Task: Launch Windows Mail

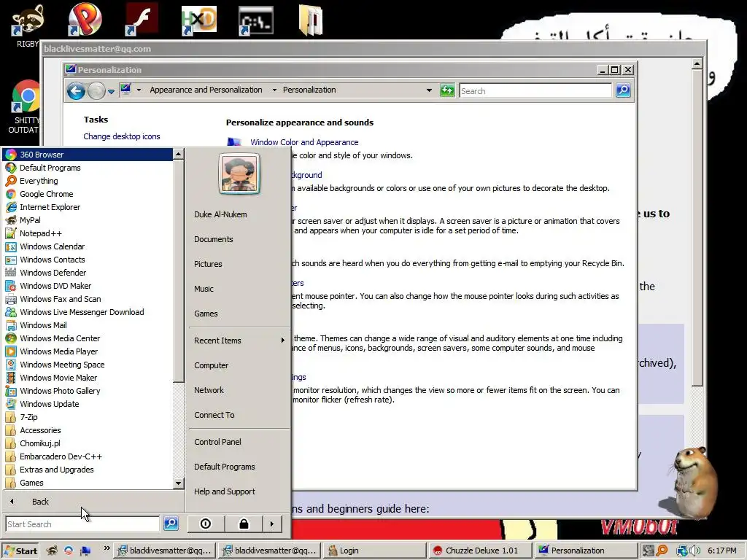Action: [x=88, y=324]
